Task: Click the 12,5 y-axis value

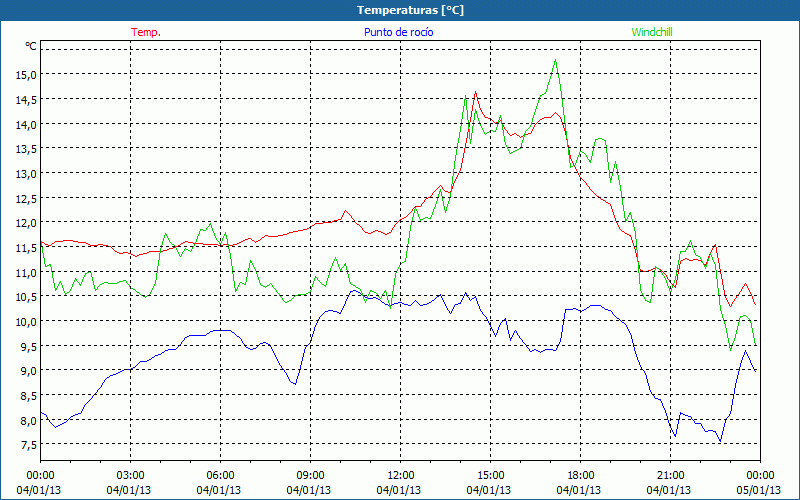Action: [x=27, y=198]
